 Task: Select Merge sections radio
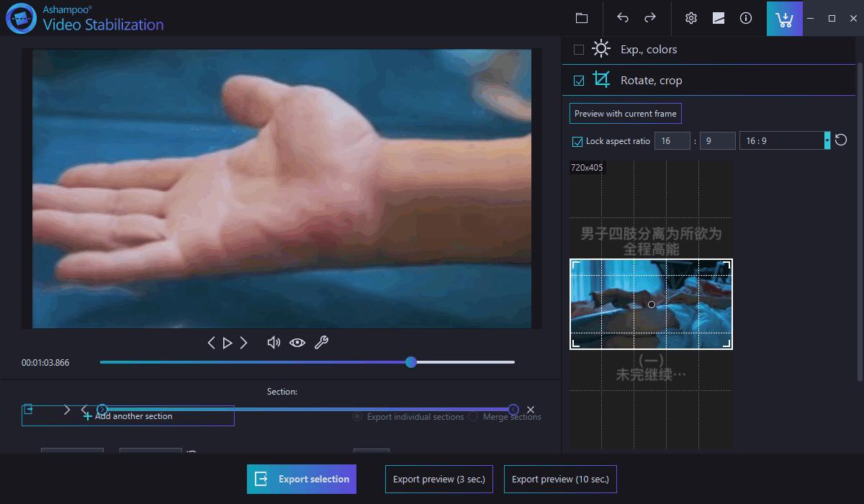[473, 417]
